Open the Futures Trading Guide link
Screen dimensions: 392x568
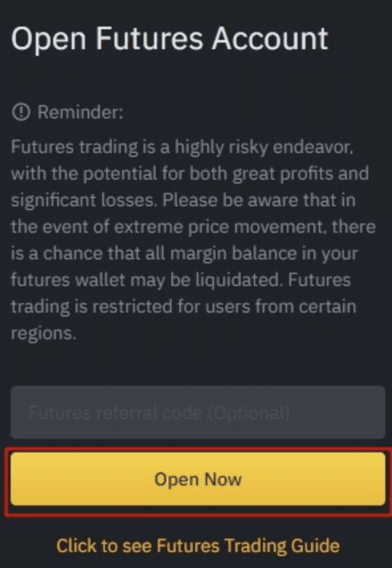tap(198, 545)
